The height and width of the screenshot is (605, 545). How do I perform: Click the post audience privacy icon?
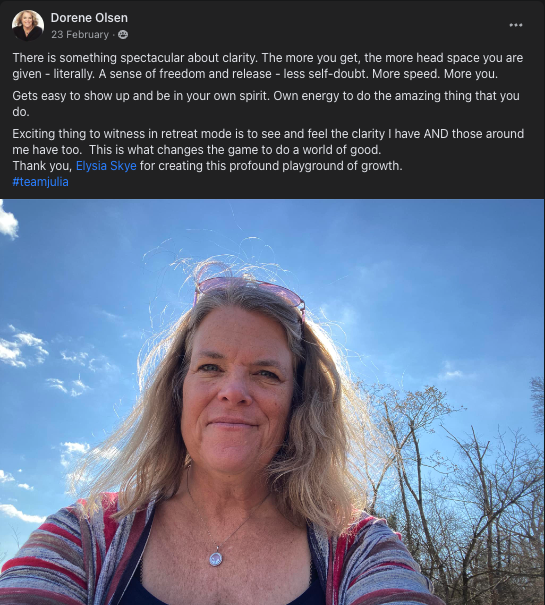[123, 35]
